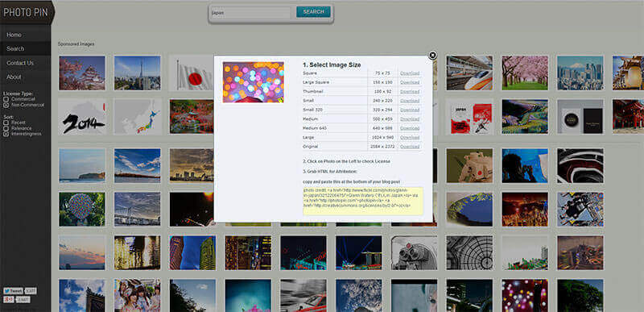Select the Relevance sort checkbox
Viewport: 644px width, 312px height.
point(6,128)
